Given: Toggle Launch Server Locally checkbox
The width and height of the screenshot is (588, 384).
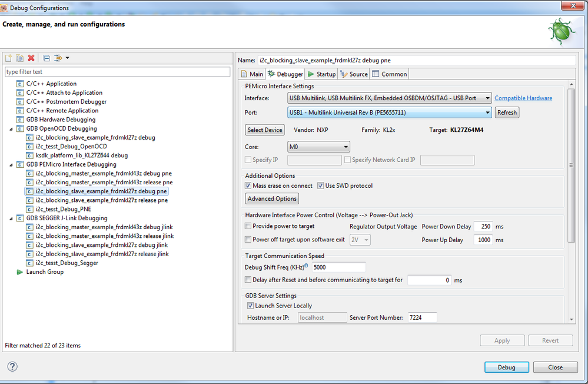Looking at the screenshot, I should click(250, 306).
